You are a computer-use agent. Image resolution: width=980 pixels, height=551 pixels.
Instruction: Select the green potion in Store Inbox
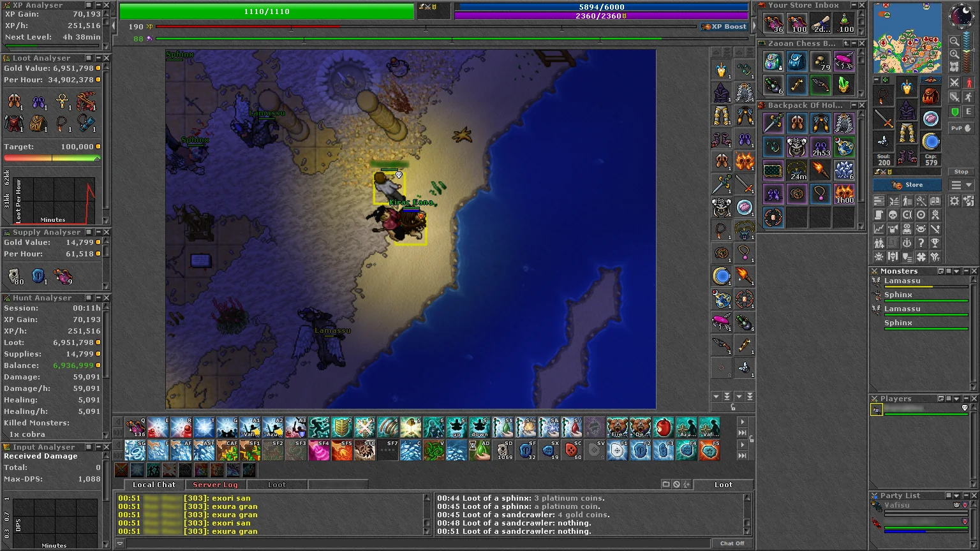click(x=844, y=24)
